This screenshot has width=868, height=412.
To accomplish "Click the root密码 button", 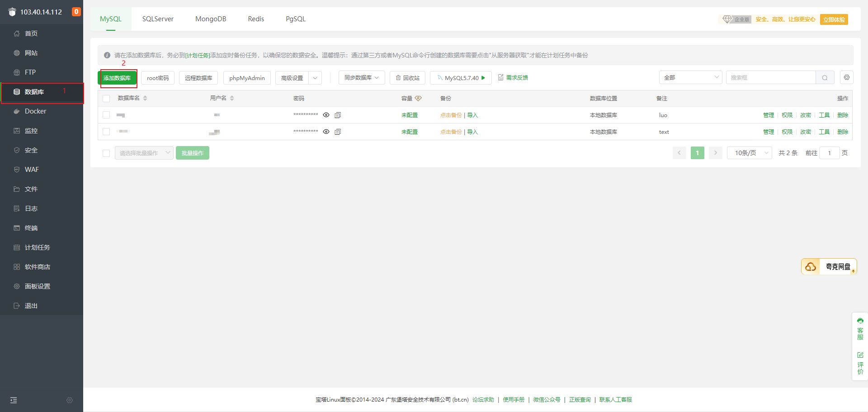I will tap(158, 78).
